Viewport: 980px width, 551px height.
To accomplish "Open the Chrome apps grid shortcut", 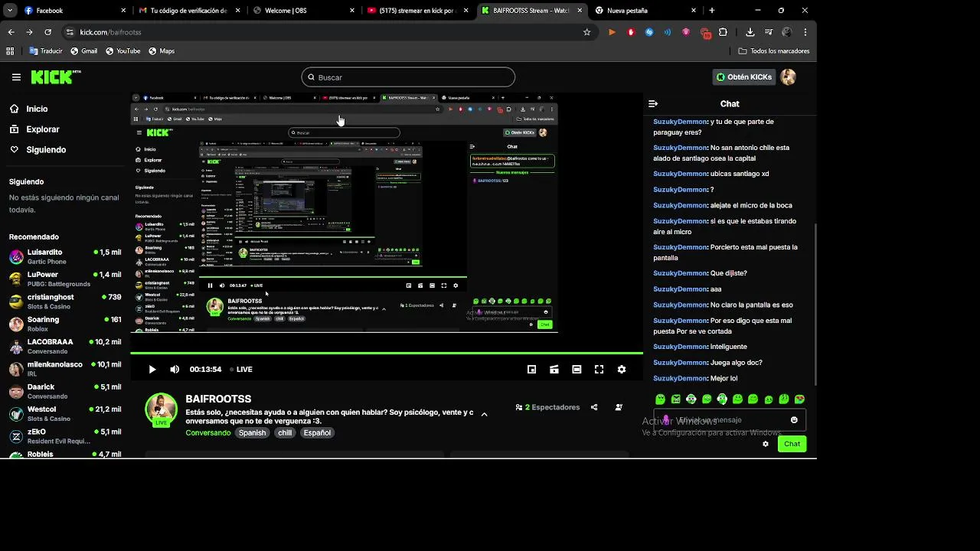I will pos(10,51).
